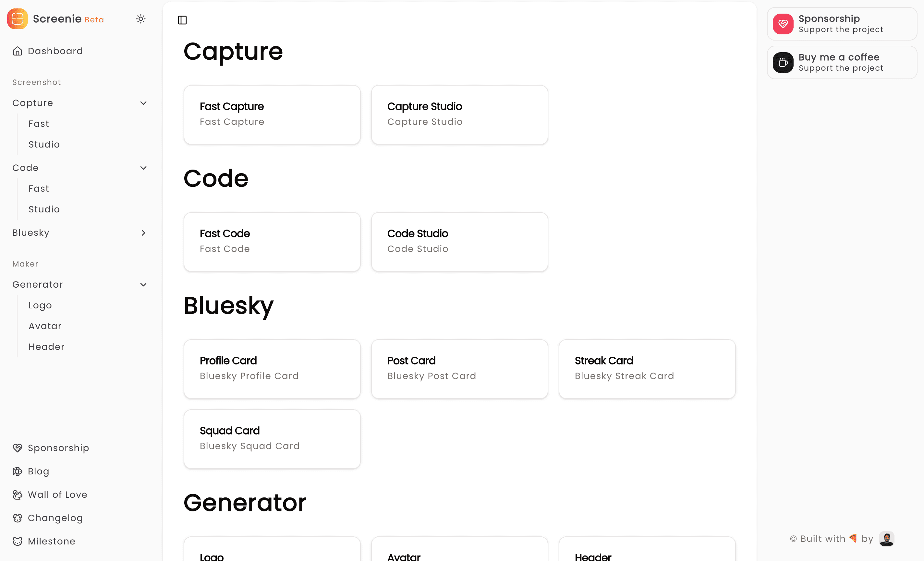The width and height of the screenshot is (924, 561).
Task: Click the author avatar thumbnail
Action: [x=886, y=539]
